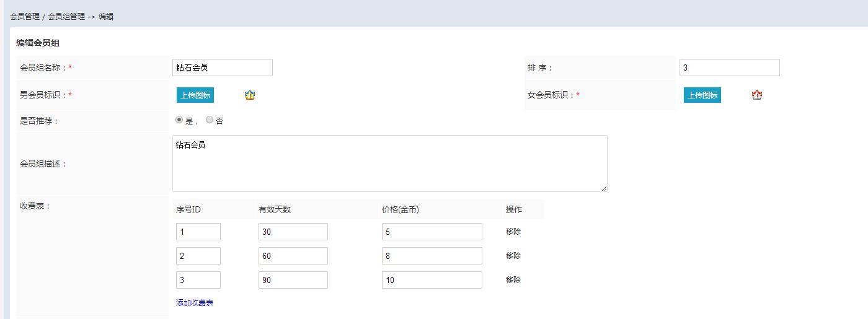868x319 pixels.
Task: Focus the 排序 input field
Action: [x=730, y=68]
